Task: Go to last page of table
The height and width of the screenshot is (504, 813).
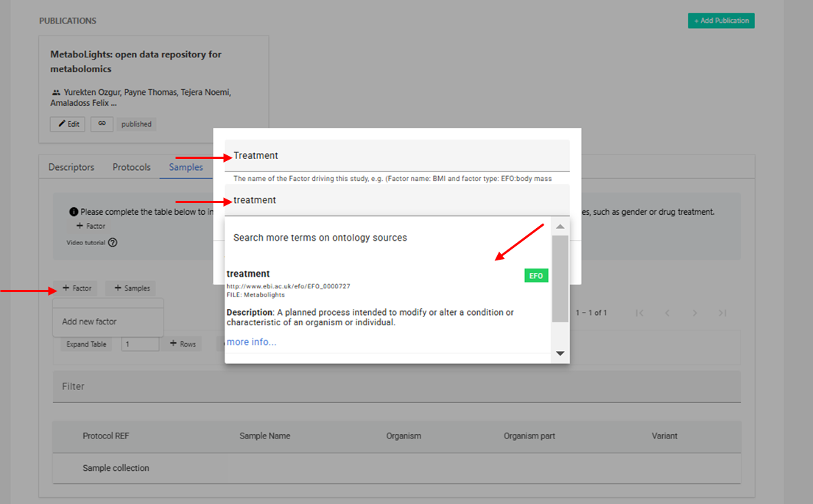Action: click(x=722, y=313)
